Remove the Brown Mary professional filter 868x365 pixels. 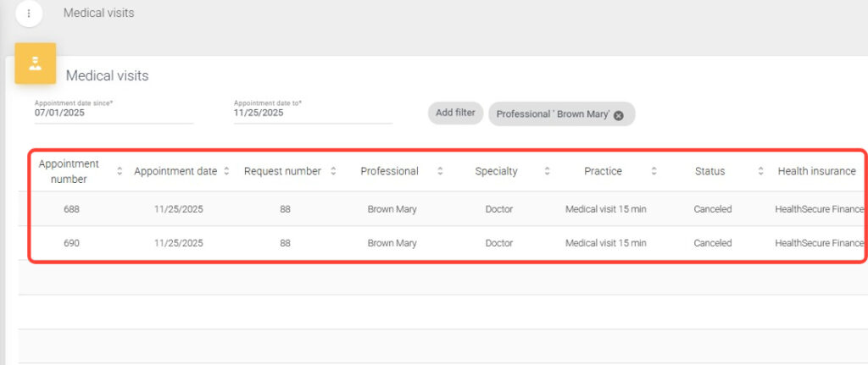(619, 115)
